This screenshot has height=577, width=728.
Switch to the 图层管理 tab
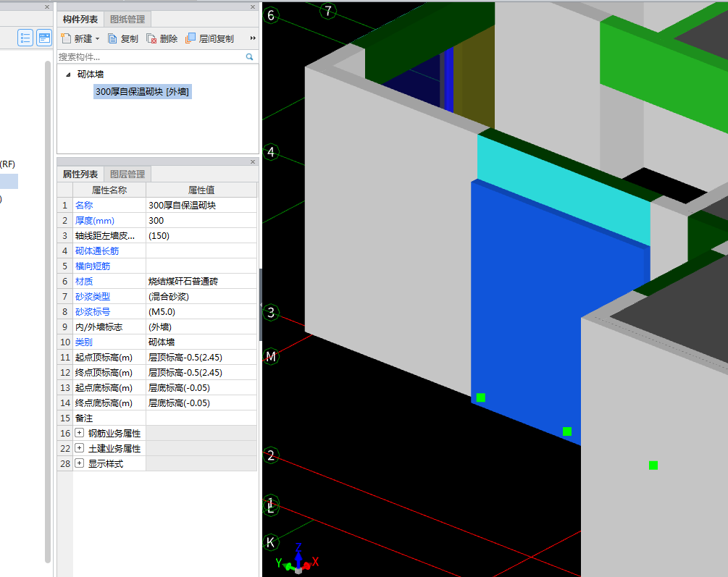127,174
